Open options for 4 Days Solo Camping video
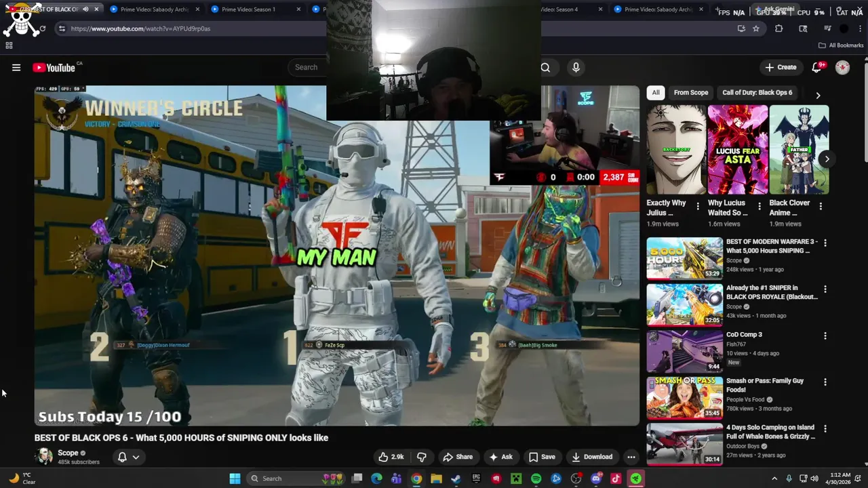The height and width of the screenshot is (488, 868). point(825,428)
